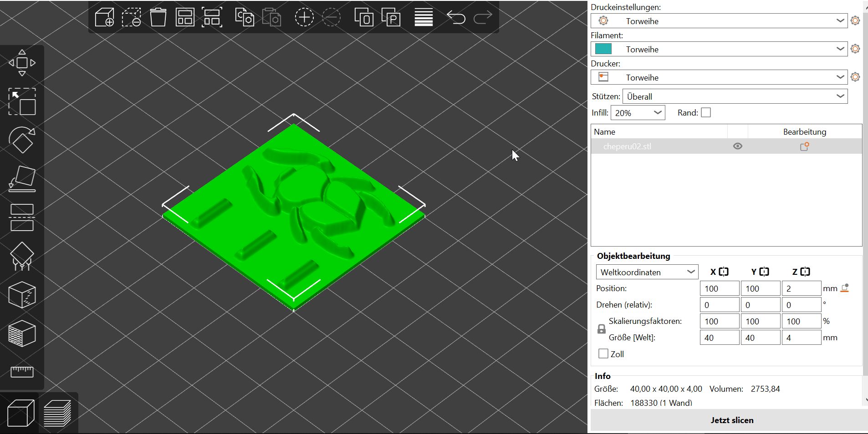The width and height of the screenshot is (868, 434).
Task: Click the Bearbeitung column header
Action: point(805,131)
